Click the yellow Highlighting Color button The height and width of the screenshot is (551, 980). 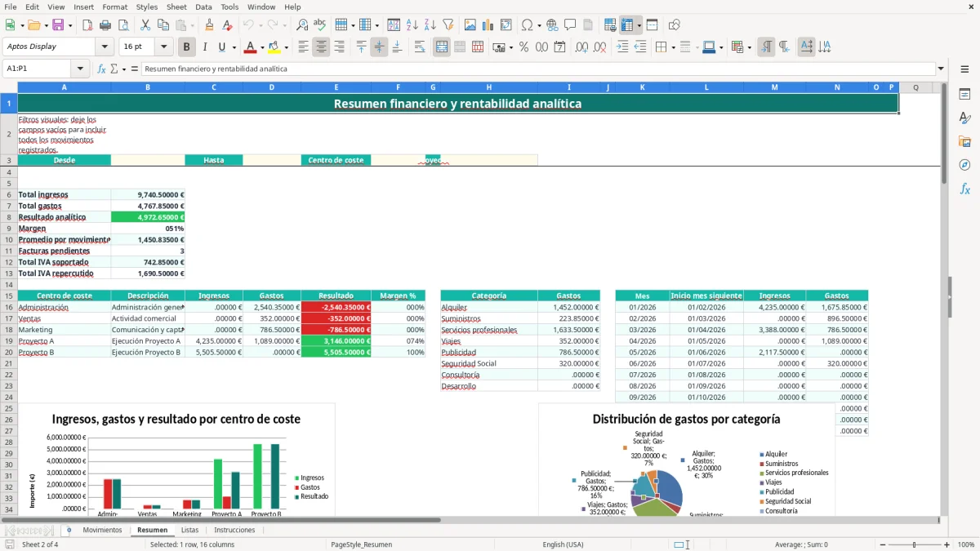pos(274,47)
